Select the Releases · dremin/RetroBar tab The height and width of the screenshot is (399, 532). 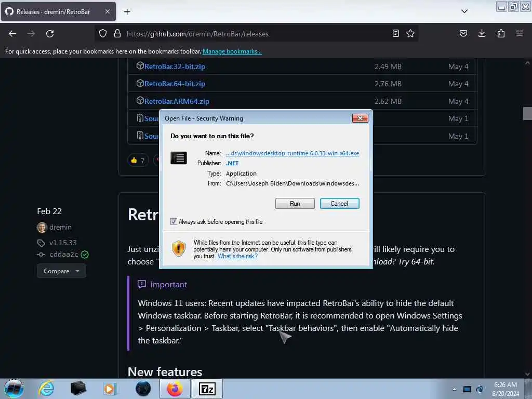point(58,11)
